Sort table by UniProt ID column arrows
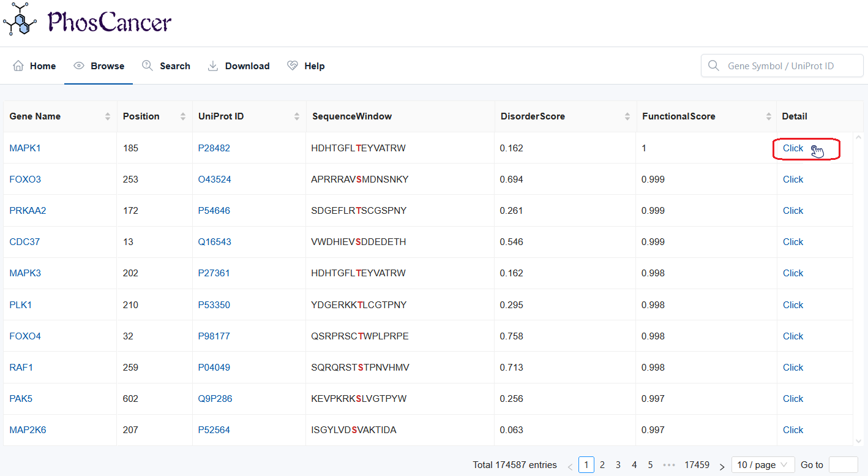The height and width of the screenshot is (476, 868). [297, 116]
